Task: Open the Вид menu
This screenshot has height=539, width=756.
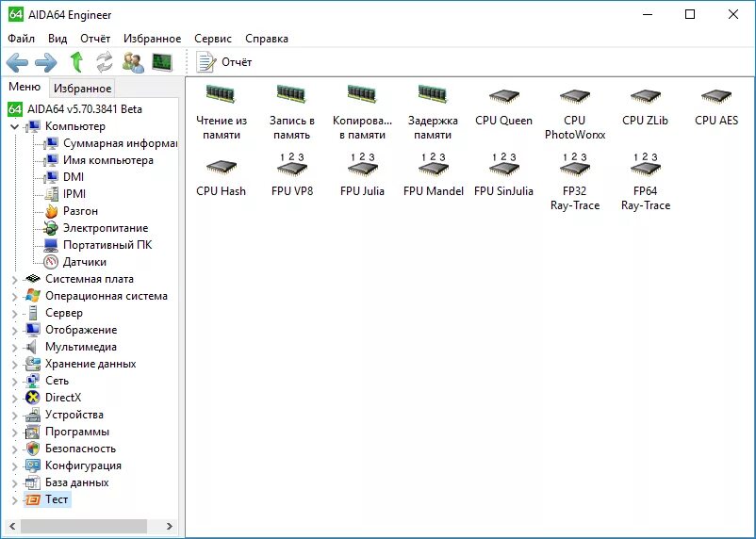Action: [58, 39]
